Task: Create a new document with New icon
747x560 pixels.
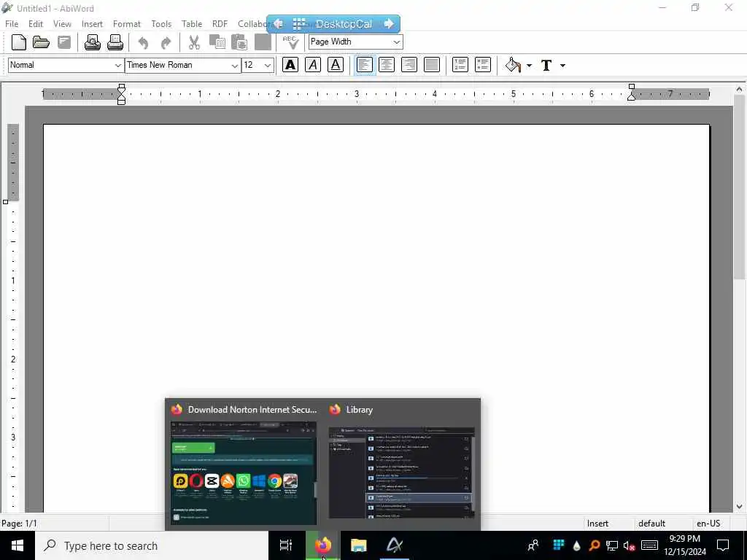Action: pyautogui.click(x=19, y=42)
